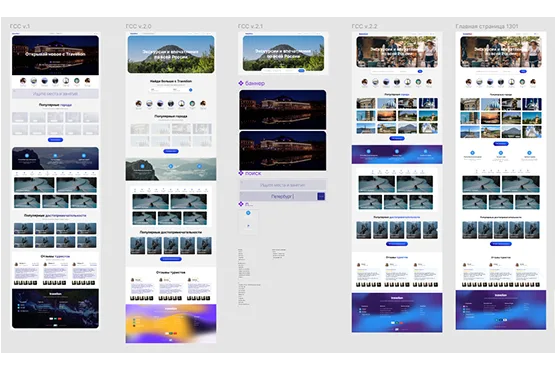Select the frame label "ГСС v.2.1"
Viewport: 555px width, 370px height.
click(250, 26)
